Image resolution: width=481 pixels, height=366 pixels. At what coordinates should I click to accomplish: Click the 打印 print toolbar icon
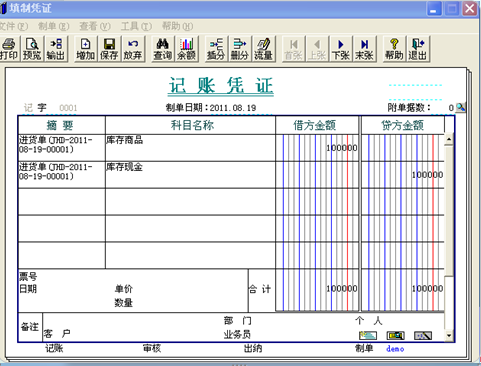coord(9,49)
